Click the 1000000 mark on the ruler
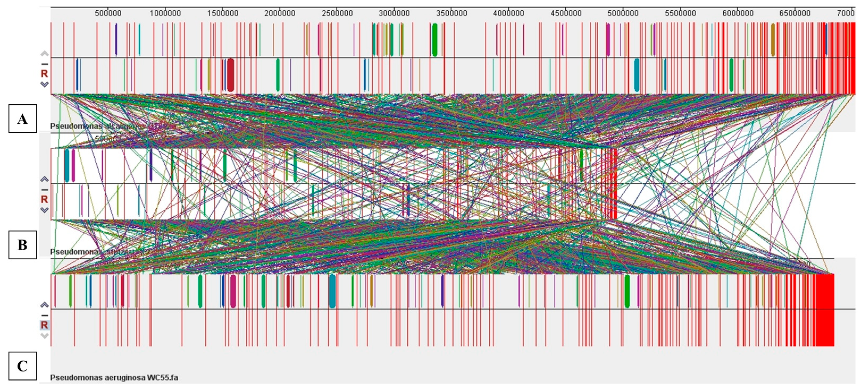Image resolution: width=868 pixels, height=388 pixels. click(x=165, y=13)
